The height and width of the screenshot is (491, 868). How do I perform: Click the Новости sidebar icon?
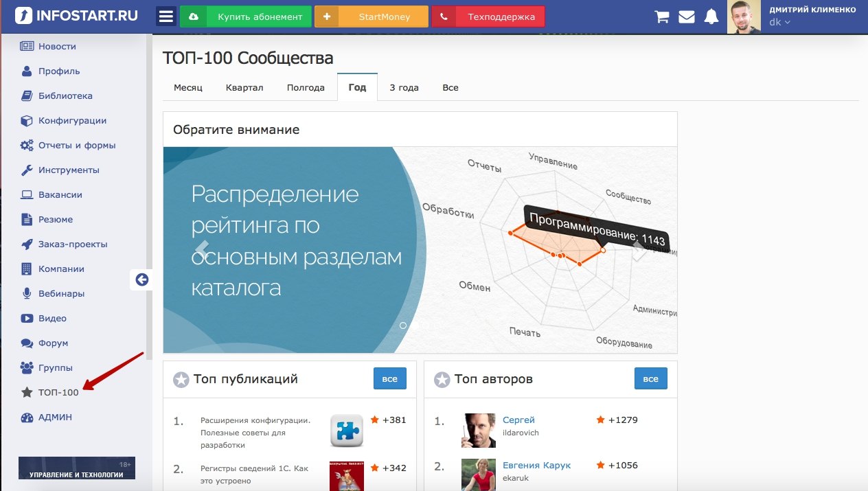click(27, 46)
